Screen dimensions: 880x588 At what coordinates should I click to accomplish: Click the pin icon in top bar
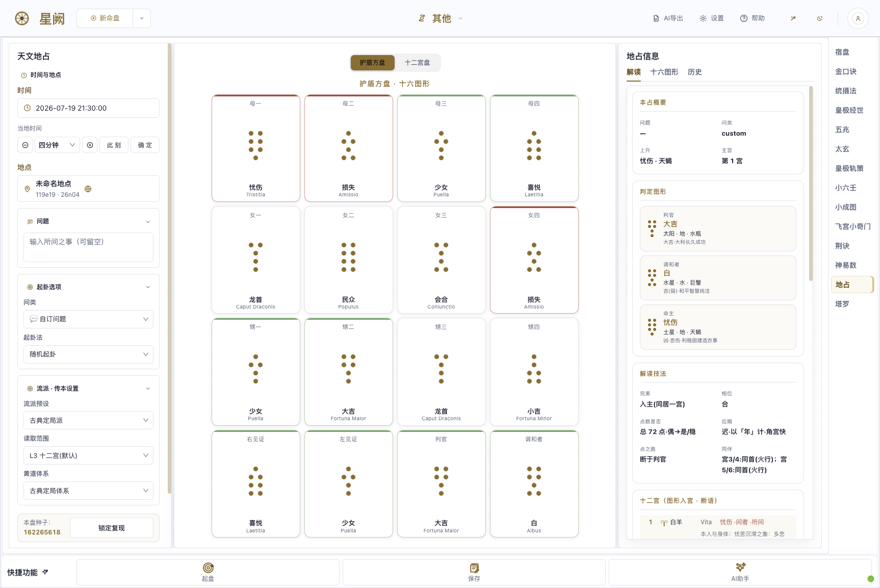(793, 18)
